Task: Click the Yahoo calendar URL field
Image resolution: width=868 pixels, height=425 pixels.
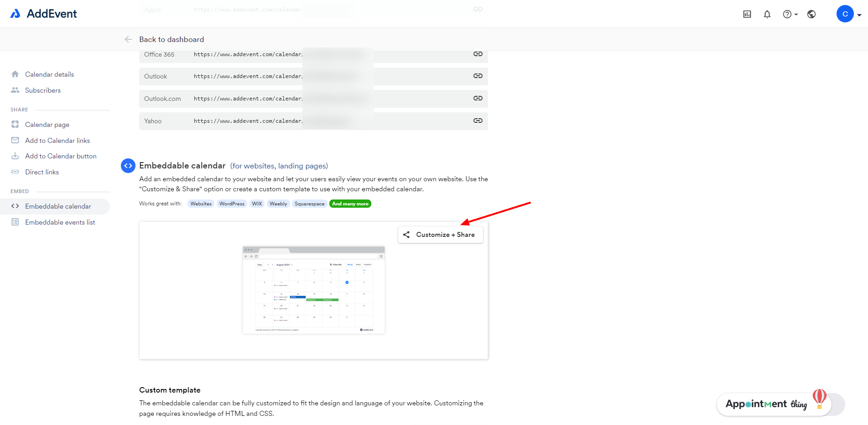Action: tap(248, 121)
